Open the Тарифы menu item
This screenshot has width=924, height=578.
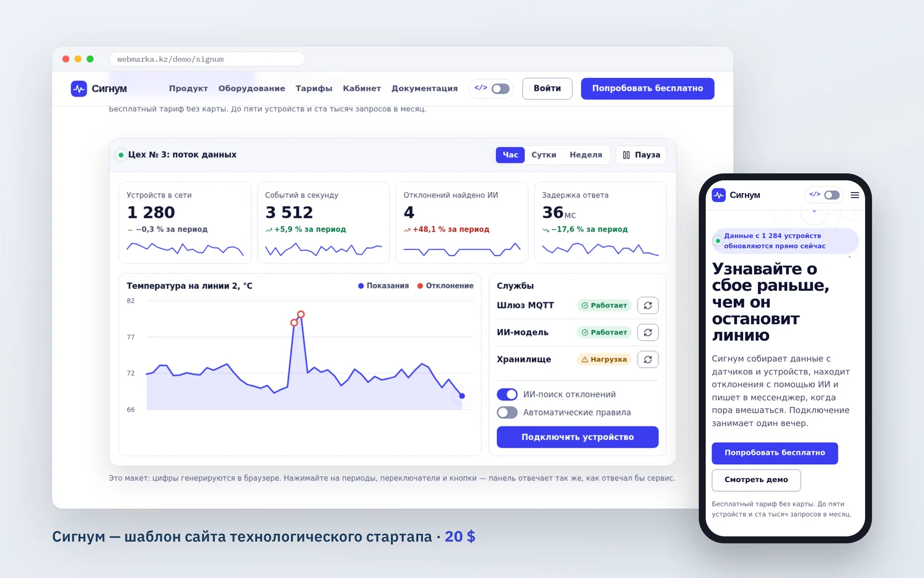[x=314, y=88]
